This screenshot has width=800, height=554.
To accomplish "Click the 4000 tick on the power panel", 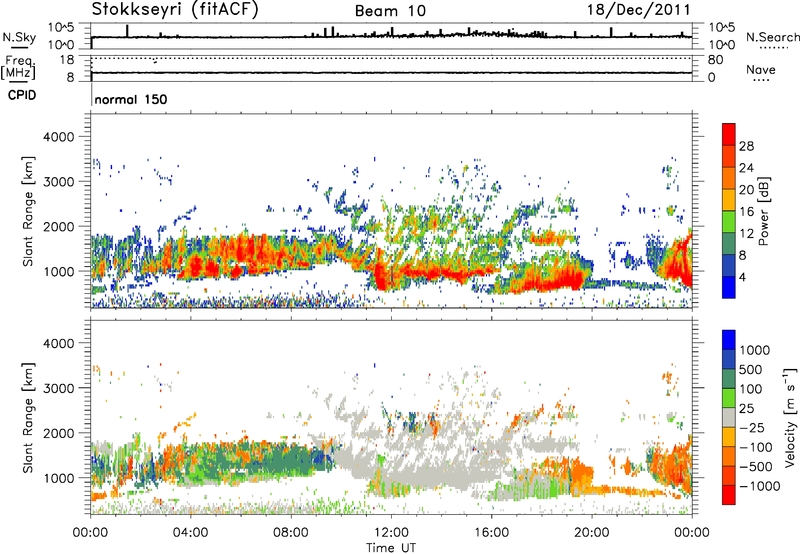I will click(58, 137).
